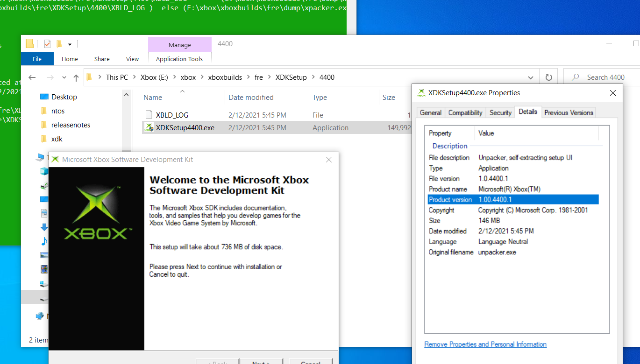Select the xdk folder in navigation pane
Screen dimensions: 640x364
[x=57, y=139]
